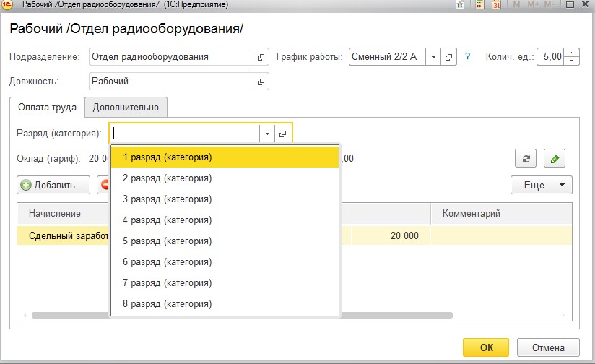Collapse the Разряд (категория) dropdown arrow

(267, 134)
